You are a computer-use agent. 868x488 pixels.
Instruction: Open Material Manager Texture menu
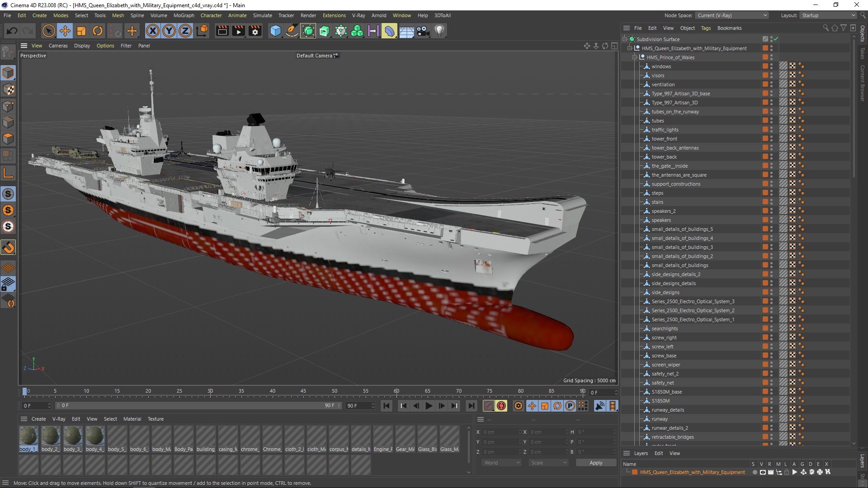(x=156, y=419)
